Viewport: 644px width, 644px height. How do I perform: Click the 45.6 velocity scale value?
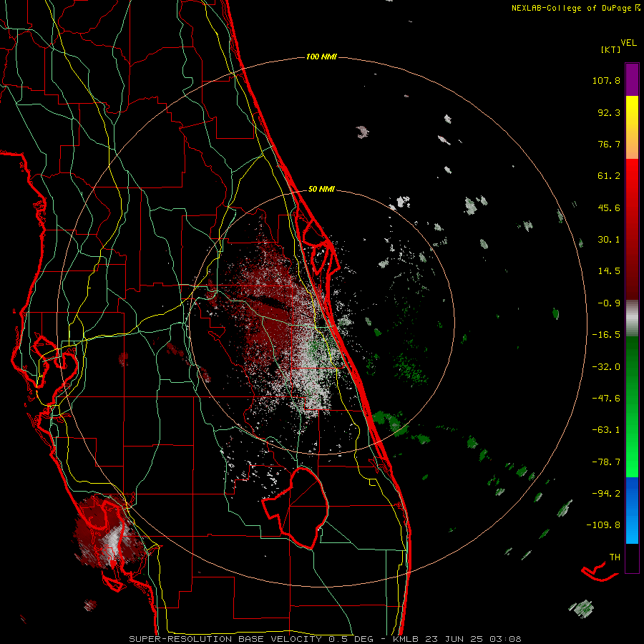point(609,208)
